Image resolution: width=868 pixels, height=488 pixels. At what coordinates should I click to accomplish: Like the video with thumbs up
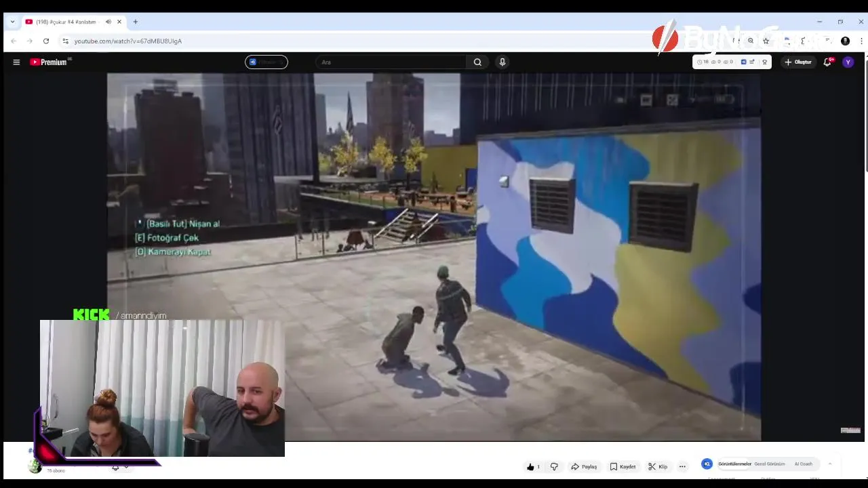pyautogui.click(x=533, y=466)
